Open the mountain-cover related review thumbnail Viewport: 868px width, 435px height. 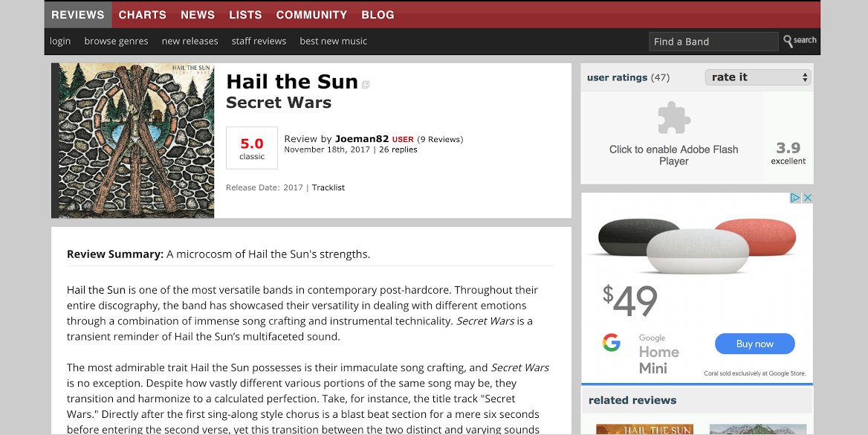(x=758, y=430)
